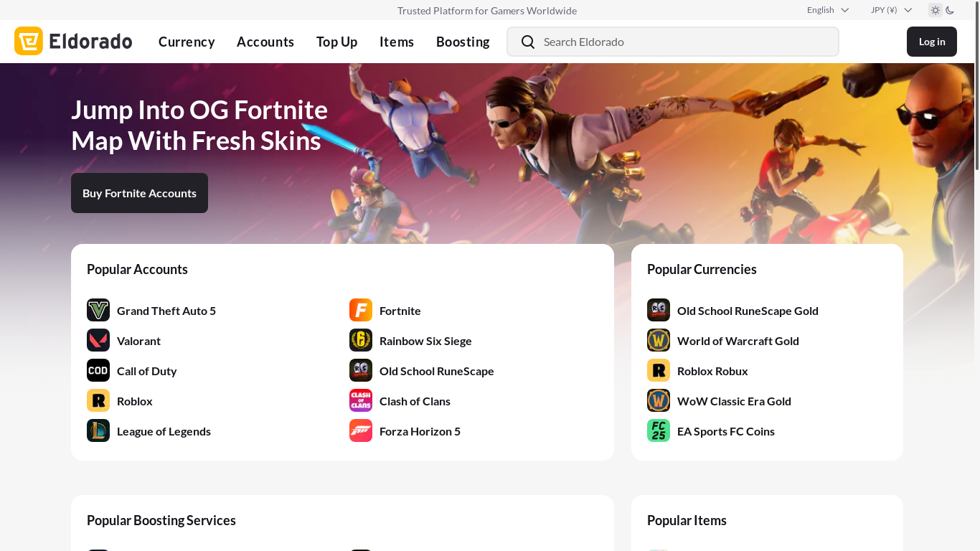Open Fortnite accounts link
Image resolution: width=980 pixels, height=551 pixels.
[400, 311]
